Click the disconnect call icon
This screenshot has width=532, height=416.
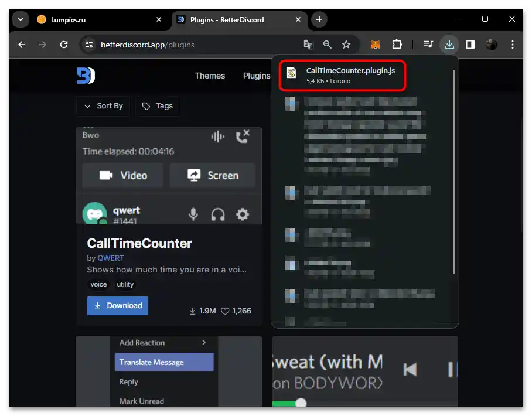point(242,137)
